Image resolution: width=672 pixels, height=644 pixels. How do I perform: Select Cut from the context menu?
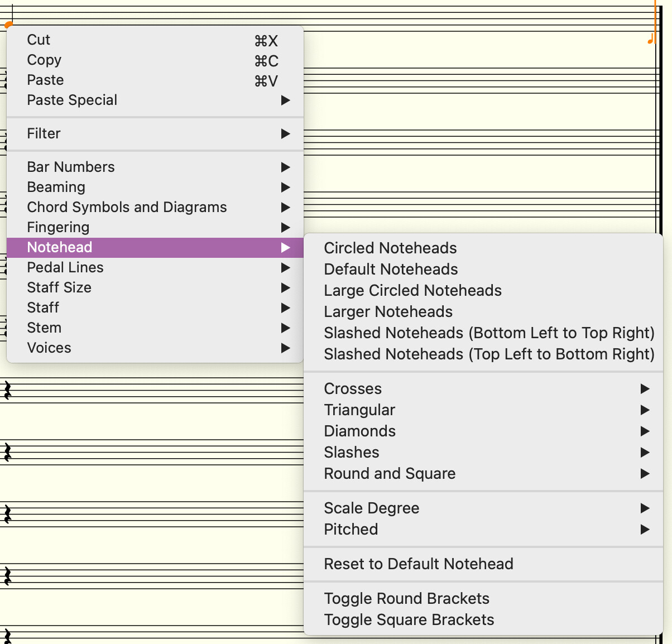(39, 40)
